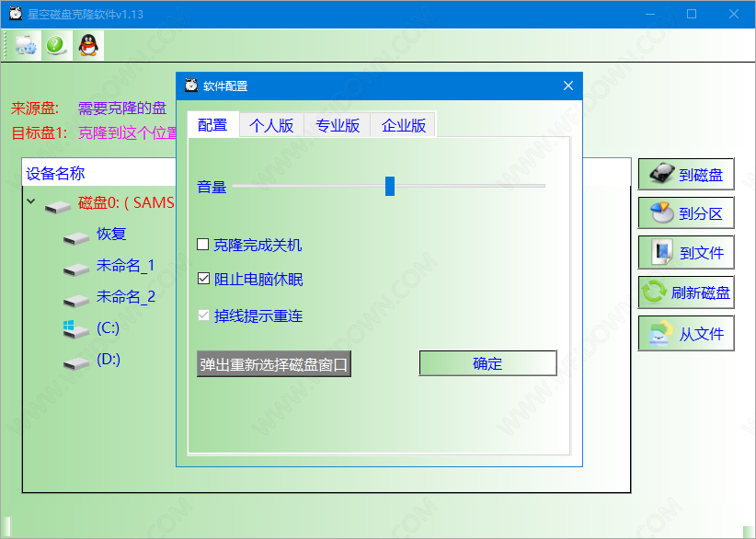Screen dimensions: 756x539
Task: Click the drive icon beside 未命名_1
Action: 76,269
